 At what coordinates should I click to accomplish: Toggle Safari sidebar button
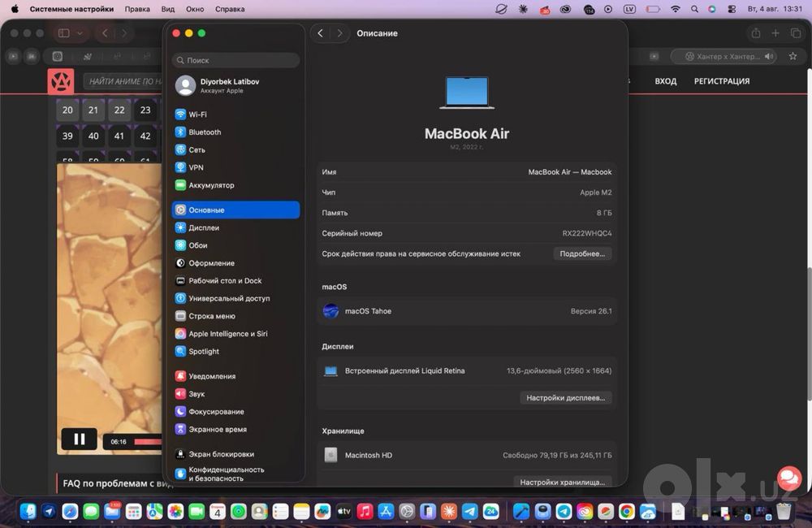tap(63, 33)
